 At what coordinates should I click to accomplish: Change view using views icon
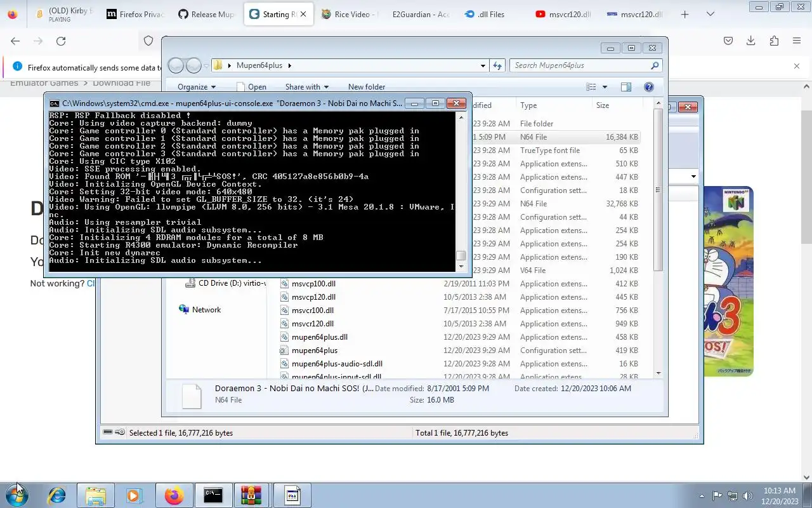(591, 87)
